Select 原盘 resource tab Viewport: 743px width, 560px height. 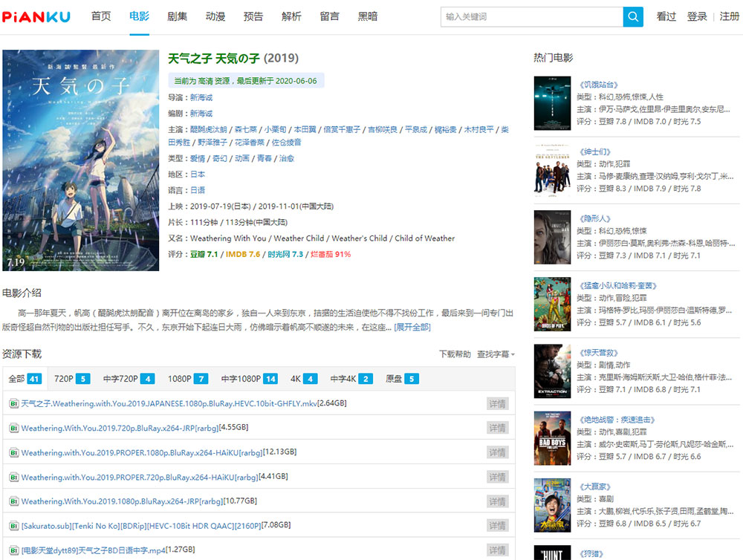[402, 379]
